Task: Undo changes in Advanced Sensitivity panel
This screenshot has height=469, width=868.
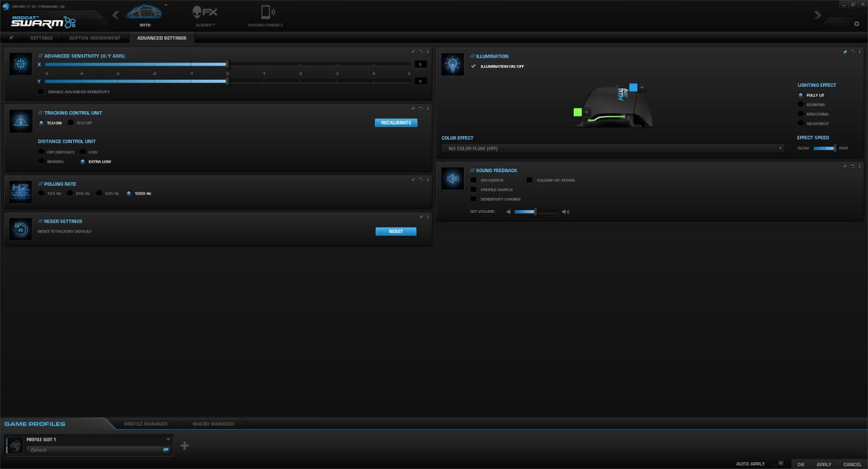Action: click(420, 52)
